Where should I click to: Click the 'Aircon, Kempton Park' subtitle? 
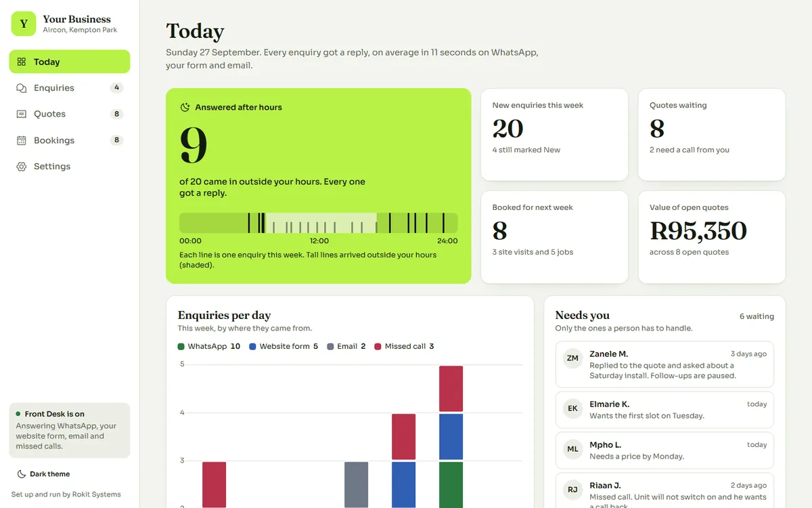(80, 30)
